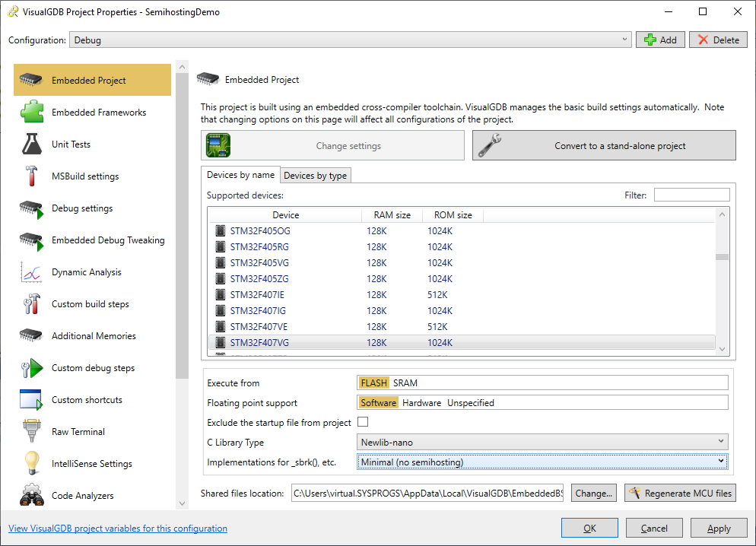Select the Custom debug steps play icon
The image size is (756, 546).
pos(32,368)
